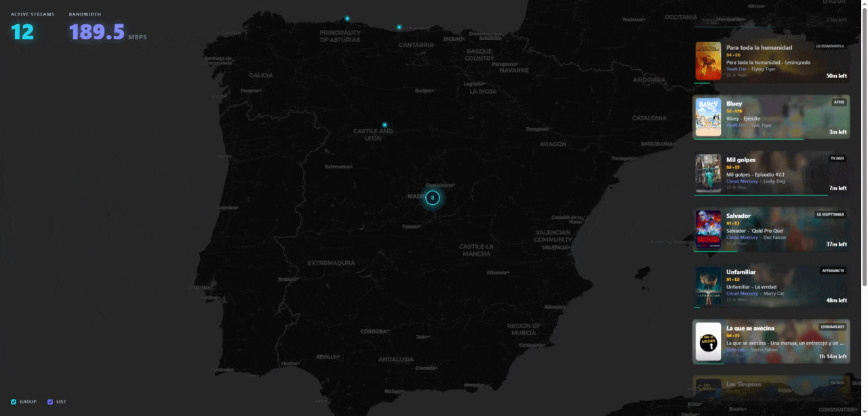Open the Mil golpes poster thumbnail
Image resolution: width=868 pixels, height=416 pixels.
click(708, 174)
